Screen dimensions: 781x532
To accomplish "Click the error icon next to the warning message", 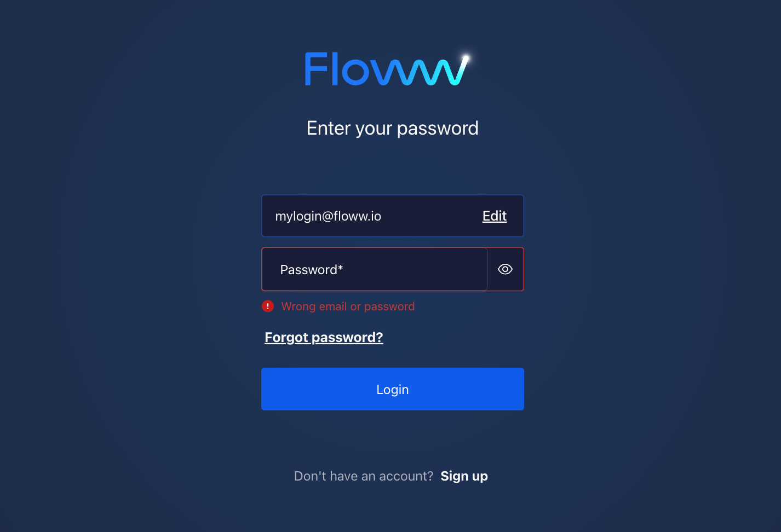I will [x=268, y=306].
